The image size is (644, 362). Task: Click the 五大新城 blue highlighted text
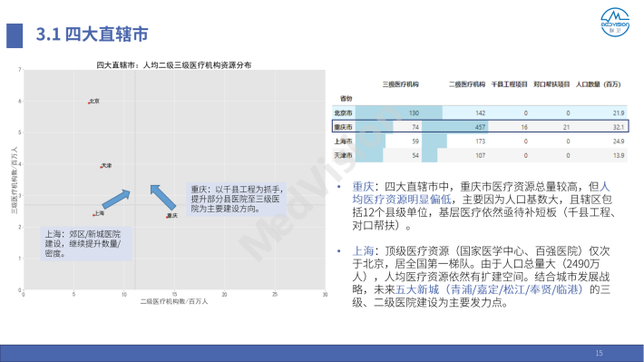click(x=417, y=289)
